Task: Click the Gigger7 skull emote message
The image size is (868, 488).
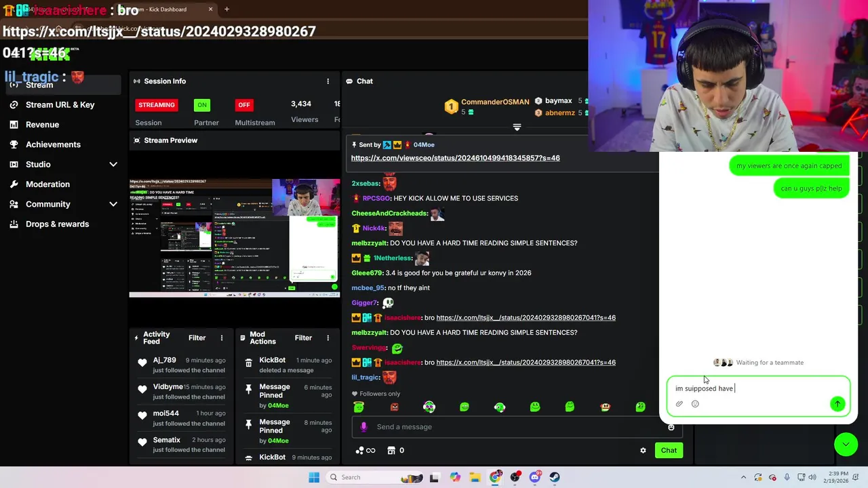Action: tap(389, 303)
